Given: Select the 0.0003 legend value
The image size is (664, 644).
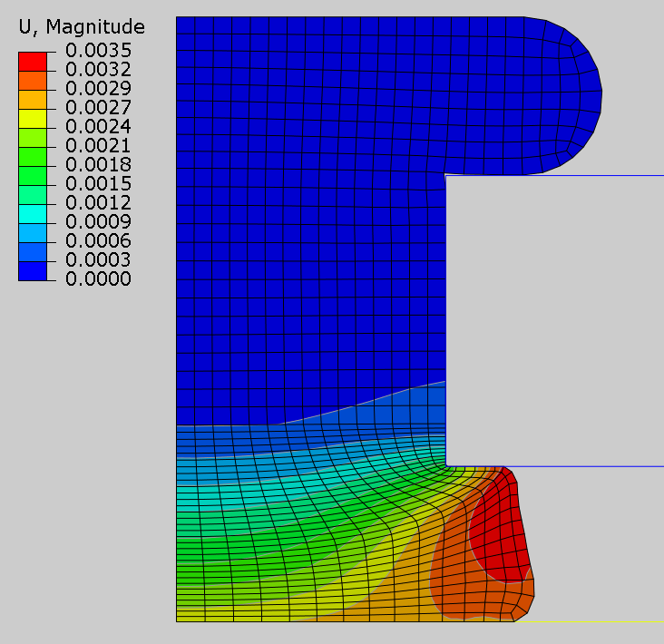Looking at the screenshot, I should coord(98,259).
